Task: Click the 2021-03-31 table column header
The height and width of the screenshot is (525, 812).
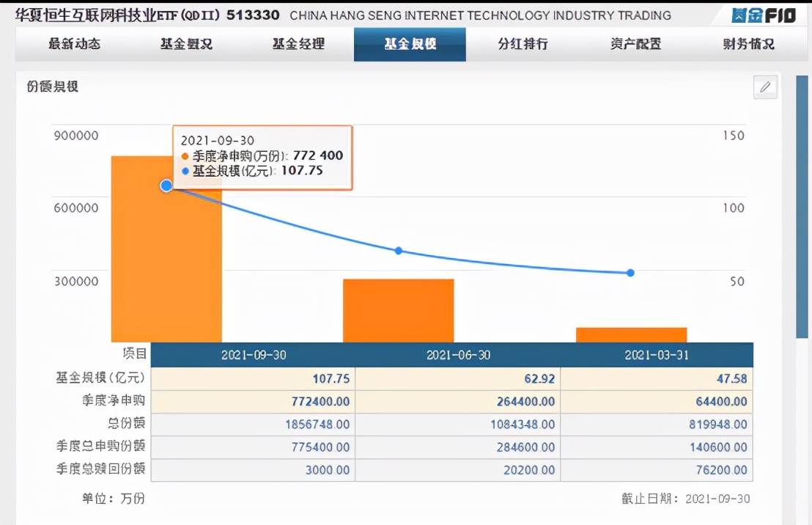Action: (x=657, y=355)
